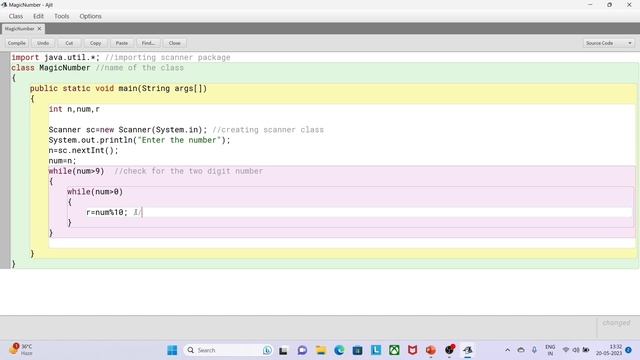Open the Xbox app from taskbar
Viewport: 640px width, 360px height.
pyautogui.click(x=394, y=350)
